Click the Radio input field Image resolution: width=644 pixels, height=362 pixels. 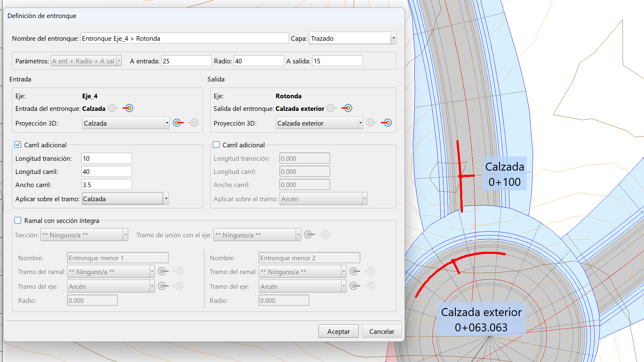tap(258, 61)
